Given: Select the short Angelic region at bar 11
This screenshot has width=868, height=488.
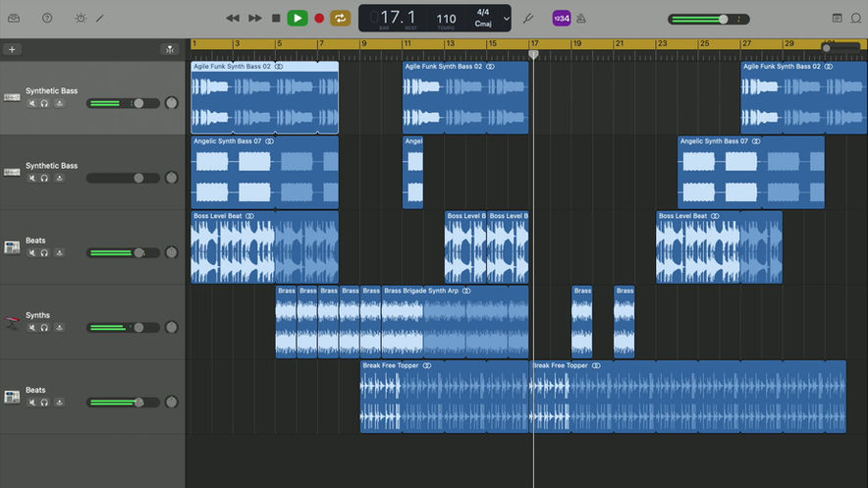Looking at the screenshot, I should [413, 172].
